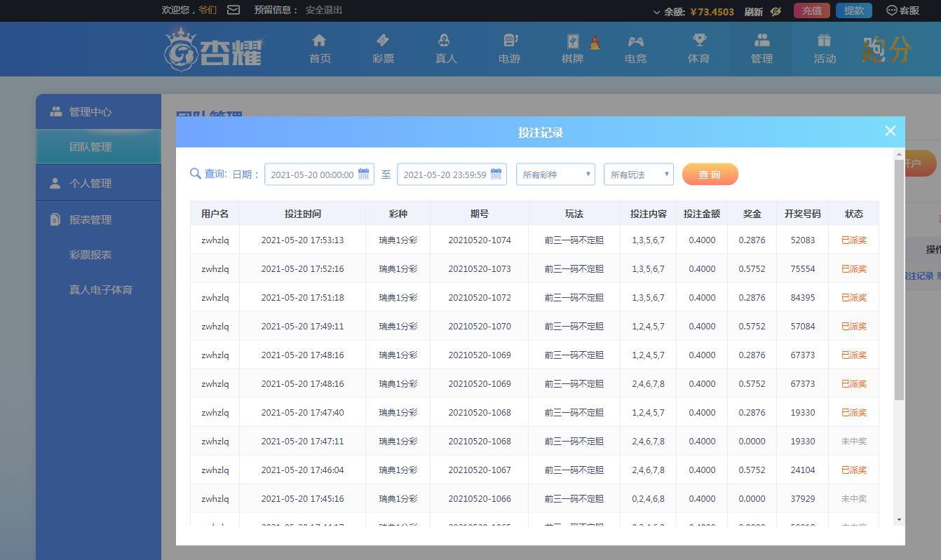Screen dimensions: 941x560
Task: Click draw number 57084
Action: [x=803, y=326]
